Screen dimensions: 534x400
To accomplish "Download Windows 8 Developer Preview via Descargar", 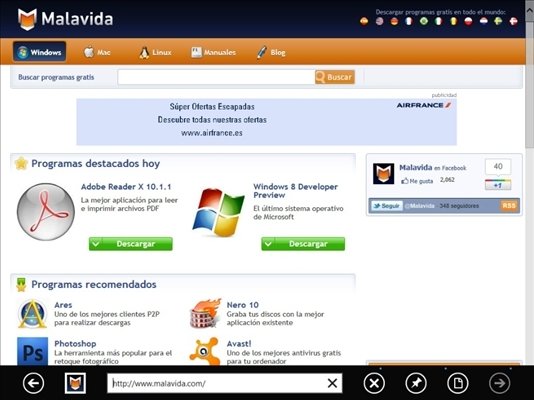I will pyautogui.click(x=303, y=244).
